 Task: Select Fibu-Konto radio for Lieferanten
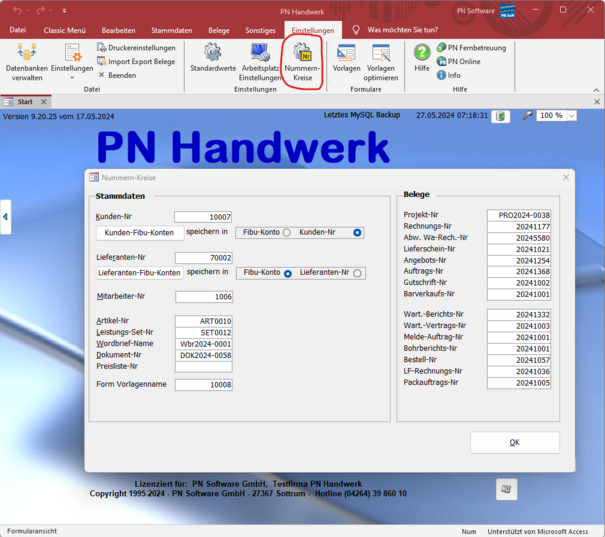(287, 274)
